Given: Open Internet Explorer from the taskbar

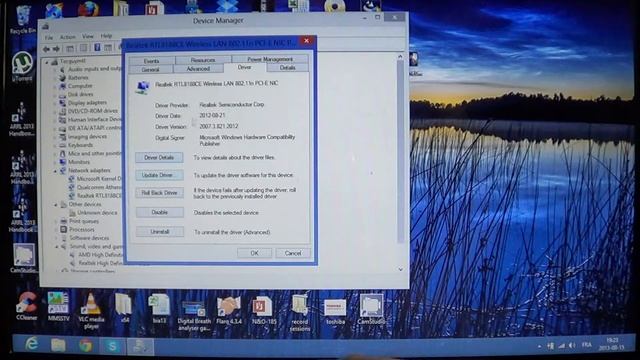Looking at the screenshot, I should [31, 345].
